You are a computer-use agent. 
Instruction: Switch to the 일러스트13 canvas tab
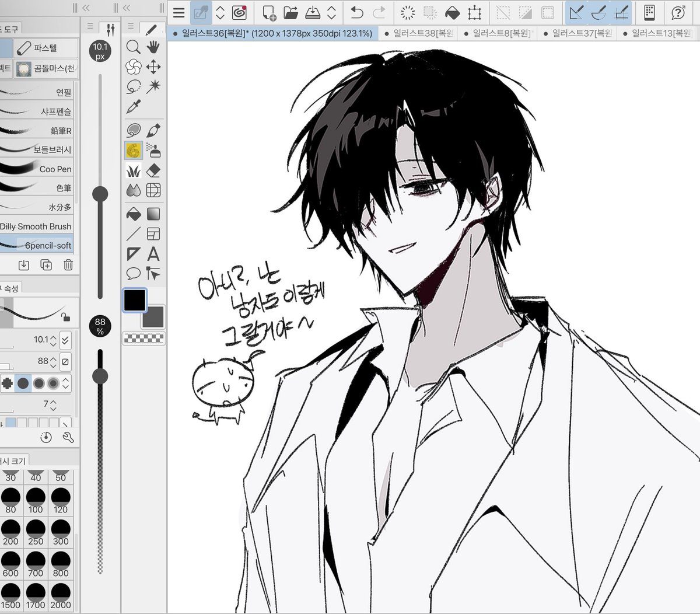657,34
